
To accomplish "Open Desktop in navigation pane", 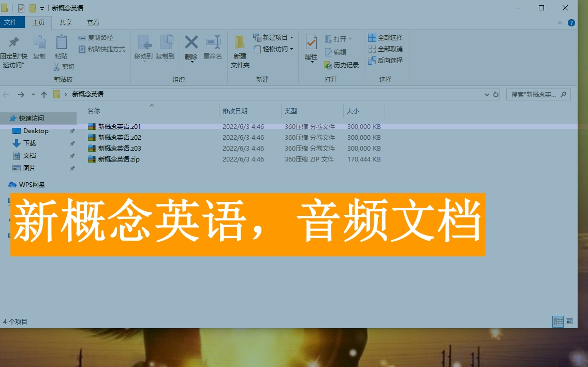I will click(x=36, y=131).
